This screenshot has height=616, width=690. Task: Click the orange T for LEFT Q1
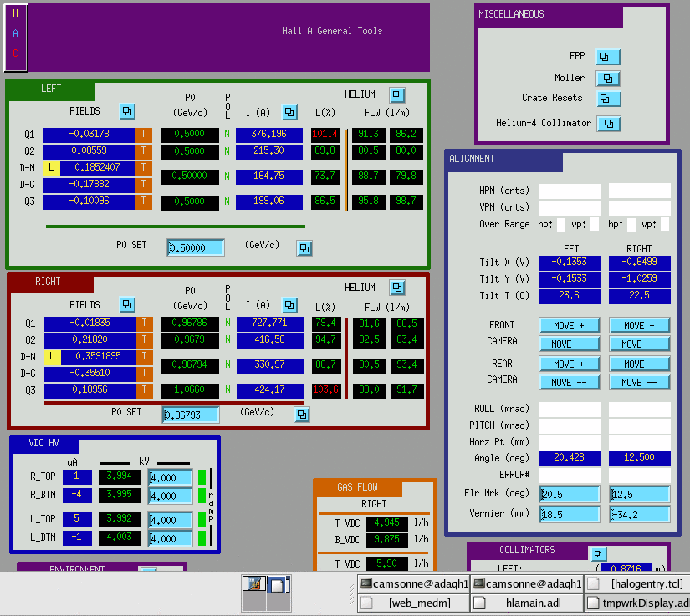tap(144, 135)
